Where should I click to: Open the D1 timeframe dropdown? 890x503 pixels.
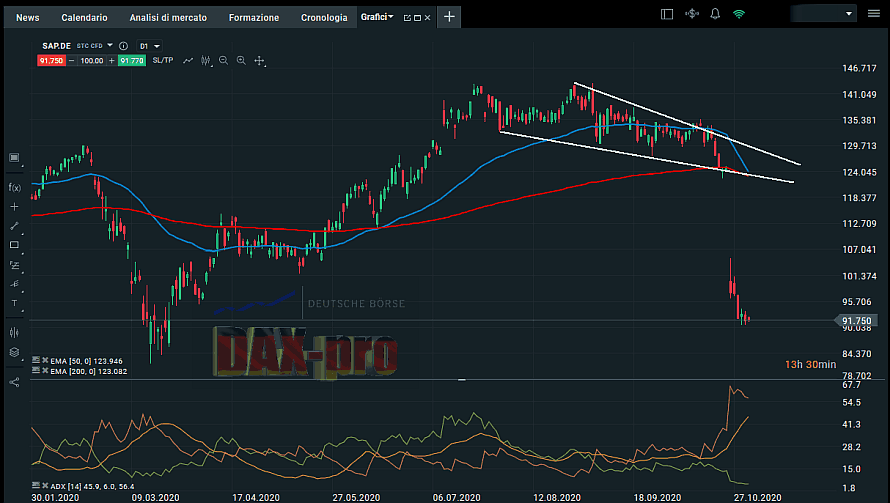point(150,46)
